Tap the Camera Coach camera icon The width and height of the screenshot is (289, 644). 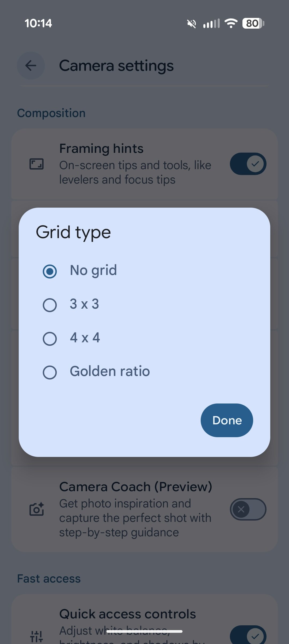click(x=37, y=509)
